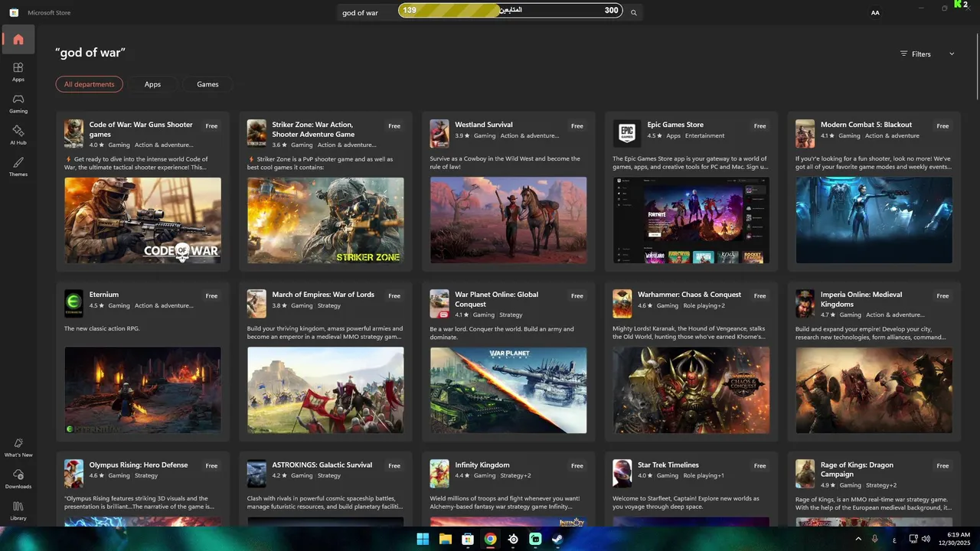Open the Home page in sidebar
Image resolution: width=980 pixels, height=551 pixels.
coord(18,39)
